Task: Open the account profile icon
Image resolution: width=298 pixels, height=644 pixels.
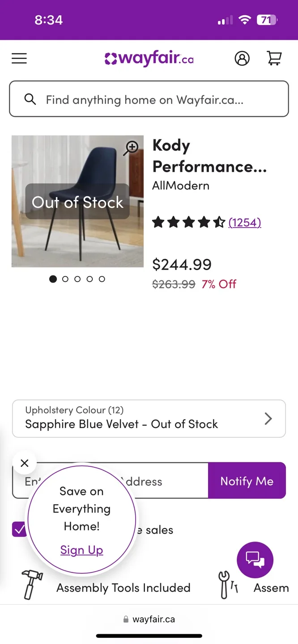Action: [x=242, y=58]
